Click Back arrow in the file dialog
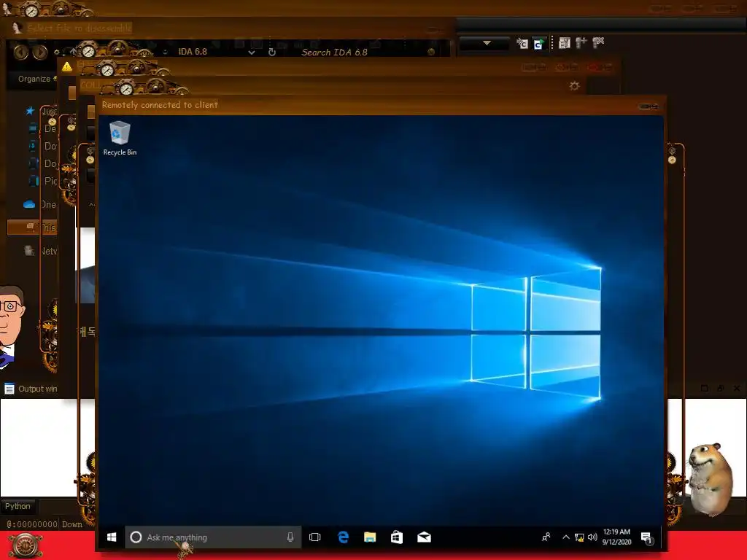The height and width of the screenshot is (560, 747). [21, 52]
